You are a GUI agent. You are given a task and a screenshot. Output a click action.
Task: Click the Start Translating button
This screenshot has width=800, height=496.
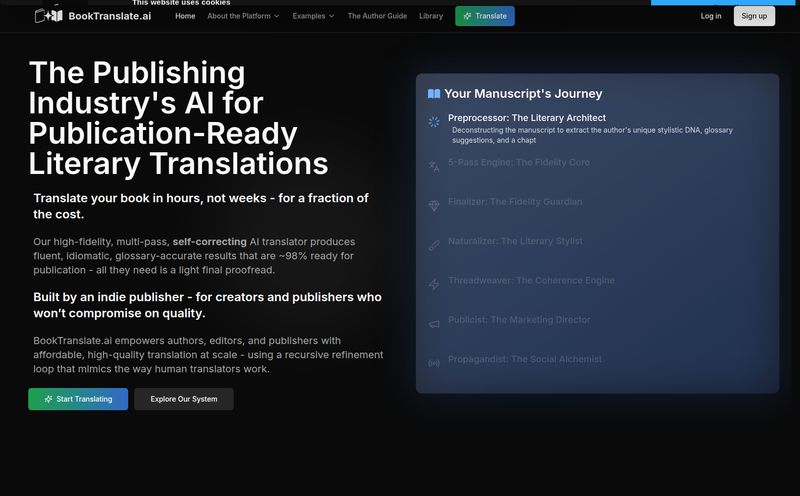(x=78, y=399)
